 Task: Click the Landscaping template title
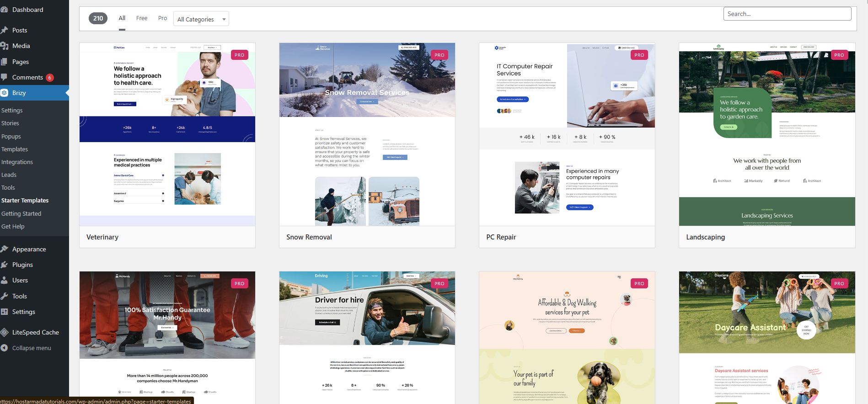706,237
